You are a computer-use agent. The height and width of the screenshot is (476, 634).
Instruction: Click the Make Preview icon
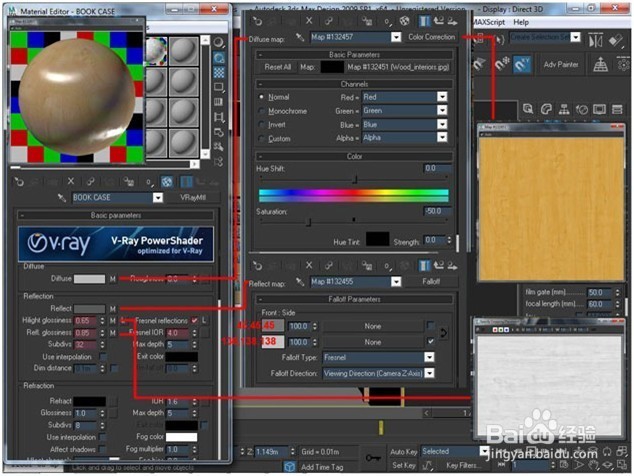click(219, 117)
